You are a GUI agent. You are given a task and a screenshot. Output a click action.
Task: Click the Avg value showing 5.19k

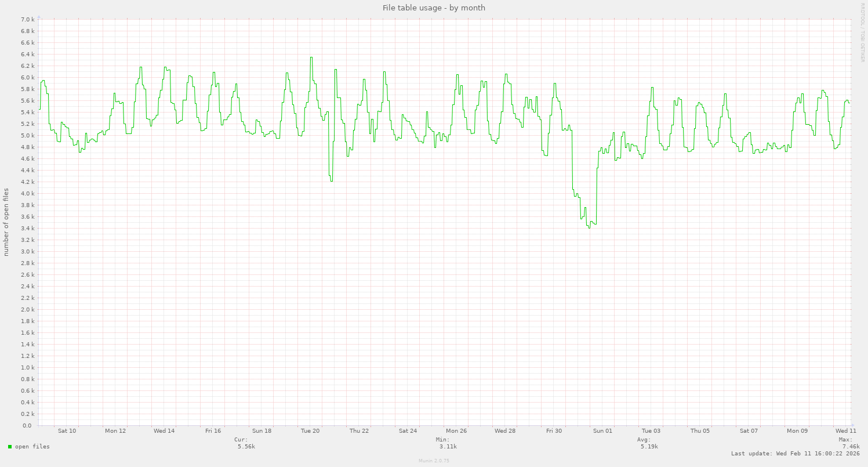point(649,447)
